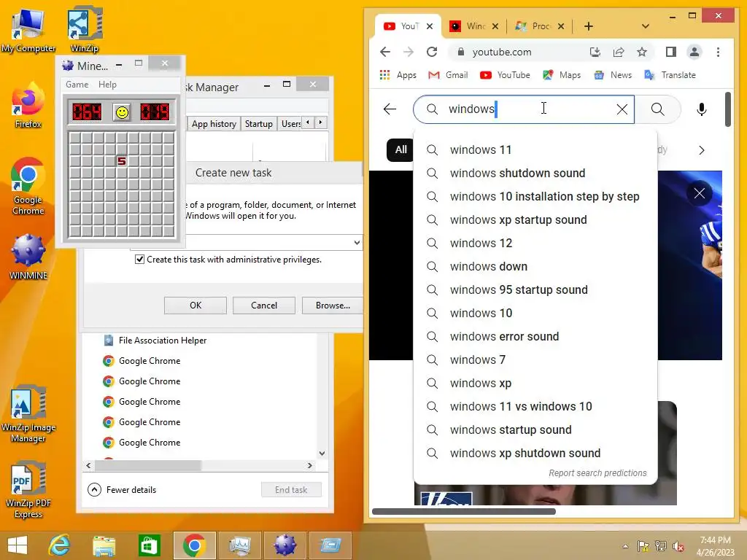747x560 pixels.
Task: Open the Chrome profile avatar
Action: point(694,52)
